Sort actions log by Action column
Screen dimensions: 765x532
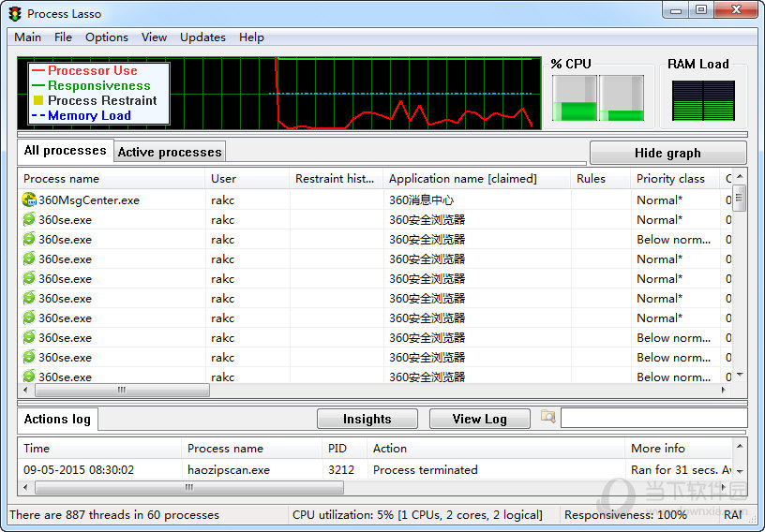(x=496, y=449)
